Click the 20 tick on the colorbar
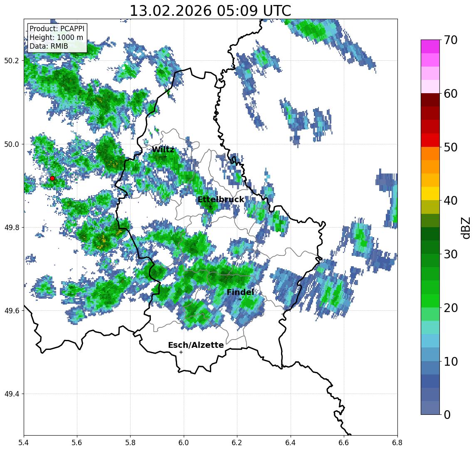This screenshot has width=476, height=451. point(451,308)
